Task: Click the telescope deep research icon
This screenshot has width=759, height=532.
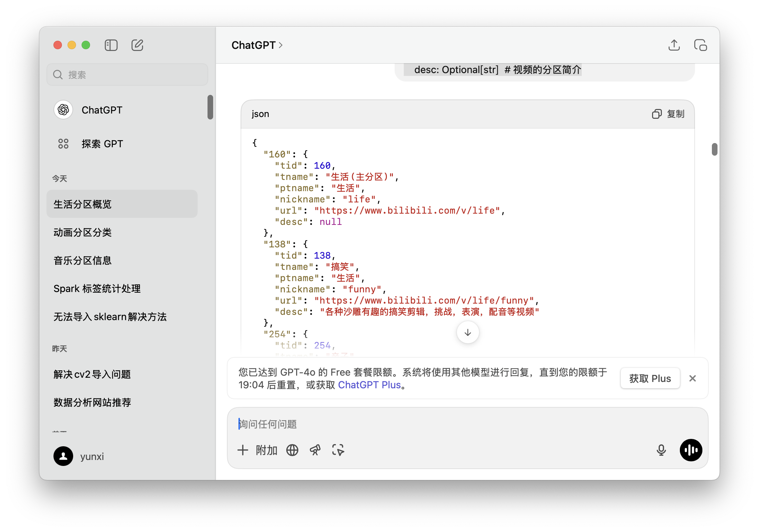Action: click(315, 450)
